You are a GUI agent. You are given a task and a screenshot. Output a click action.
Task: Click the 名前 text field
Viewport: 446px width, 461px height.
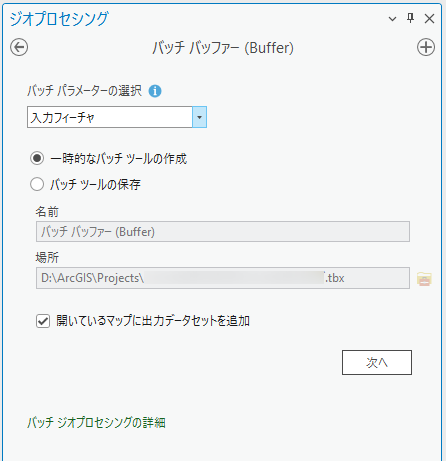tap(223, 232)
